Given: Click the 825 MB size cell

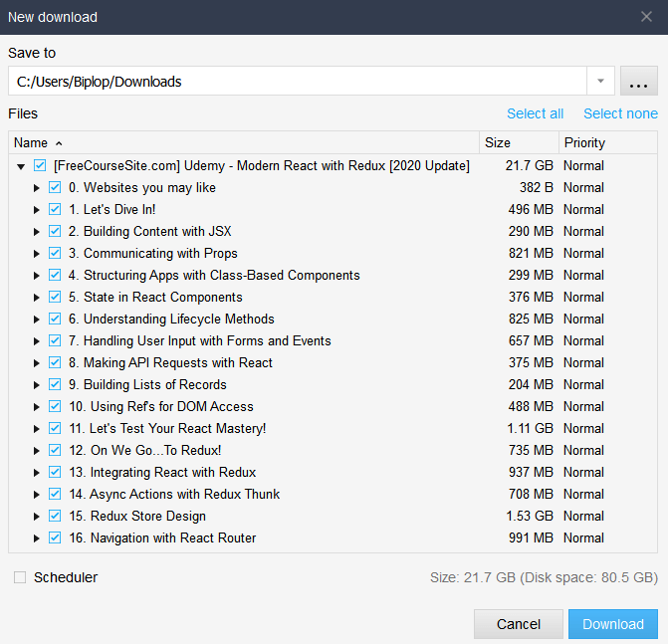Looking at the screenshot, I should [531, 319].
